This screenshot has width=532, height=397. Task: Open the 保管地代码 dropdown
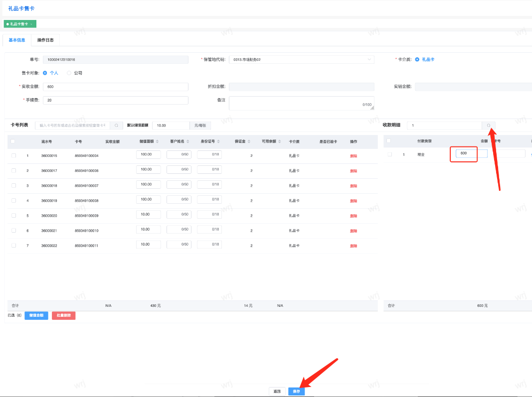[x=301, y=59]
